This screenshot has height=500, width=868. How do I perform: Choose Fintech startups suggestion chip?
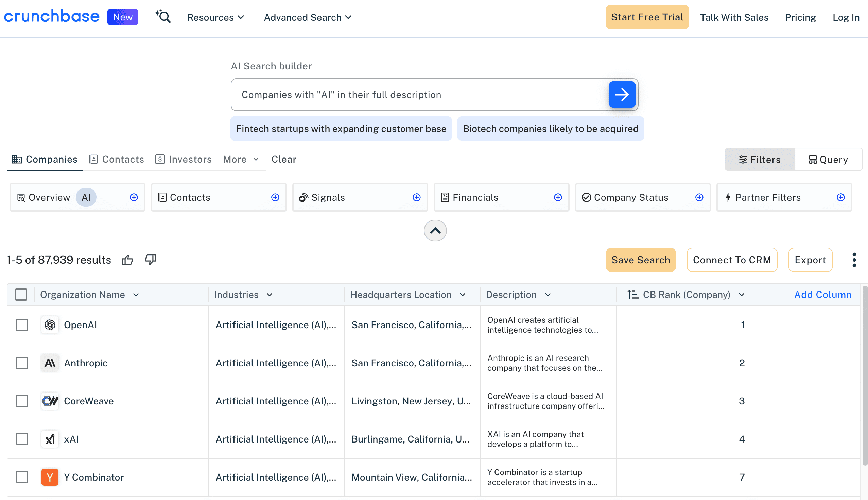pos(341,129)
